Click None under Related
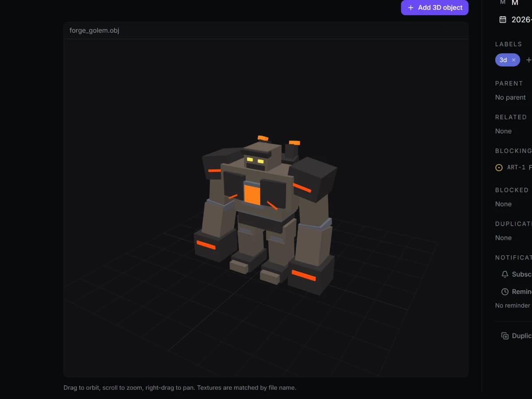 (x=503, y=131)
